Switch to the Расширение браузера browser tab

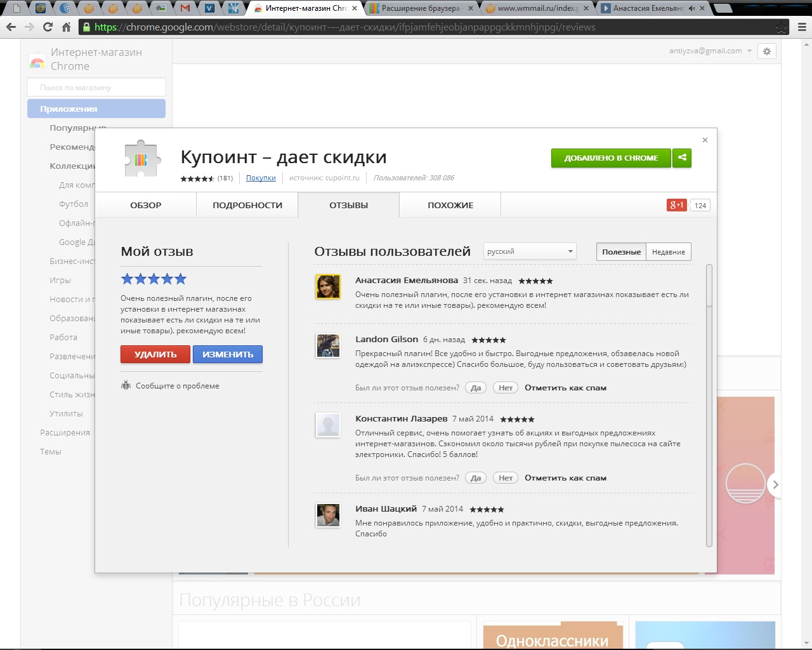pos(420,8)
